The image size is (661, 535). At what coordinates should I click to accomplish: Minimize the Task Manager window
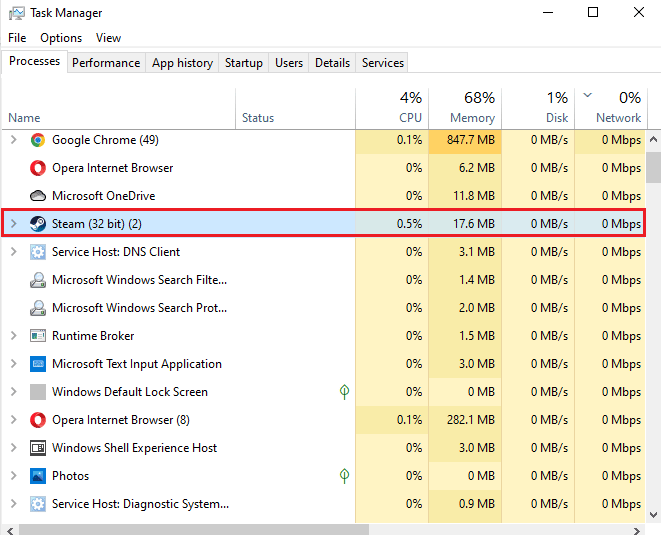tap(548, 12)
